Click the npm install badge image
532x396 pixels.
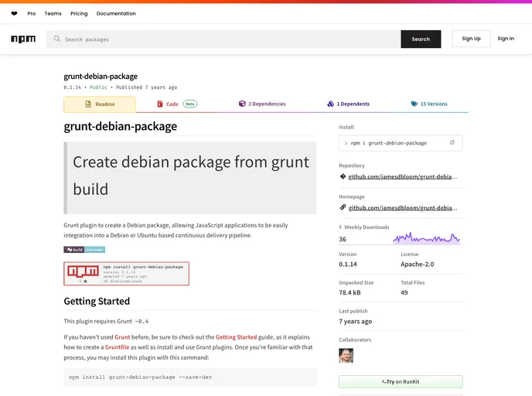click(126, 274)
